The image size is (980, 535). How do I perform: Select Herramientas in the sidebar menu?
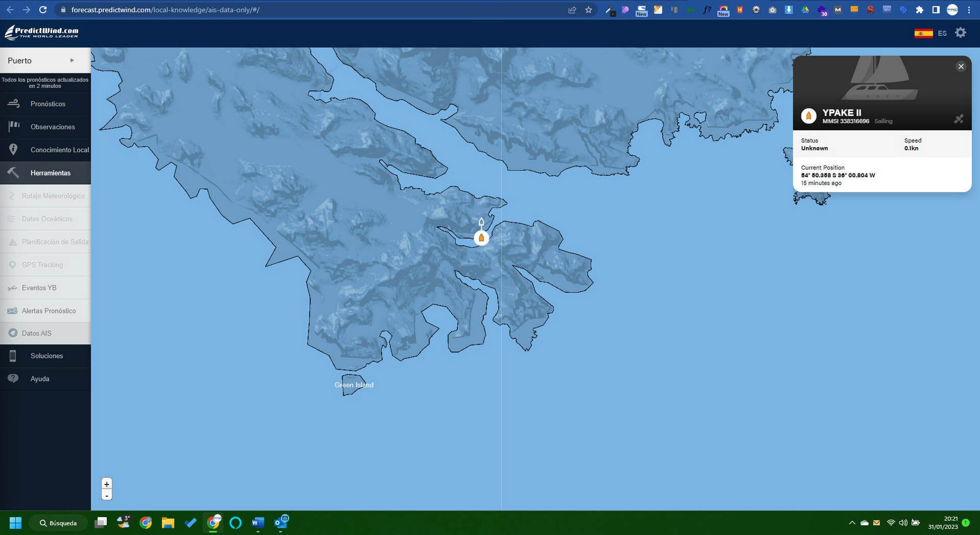coord(51,173)
